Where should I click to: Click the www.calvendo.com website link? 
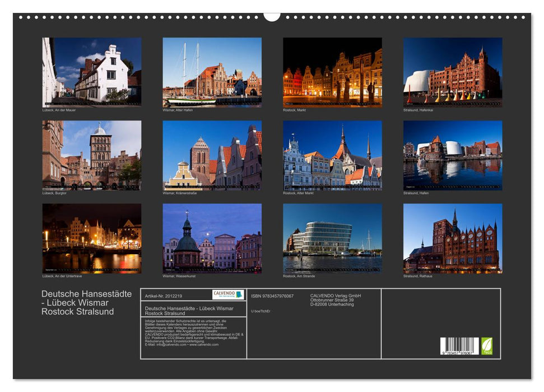pos(203,345)
